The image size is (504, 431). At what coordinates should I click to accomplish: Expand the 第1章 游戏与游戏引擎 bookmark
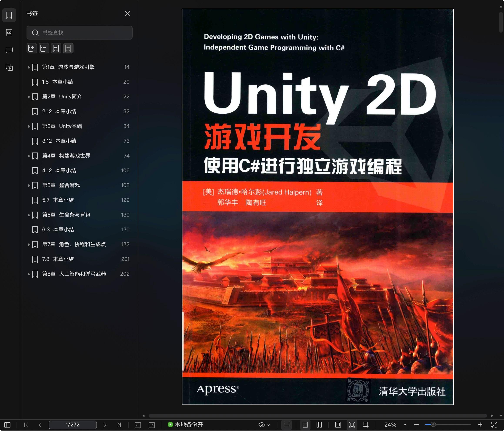(x=29, y=67)
